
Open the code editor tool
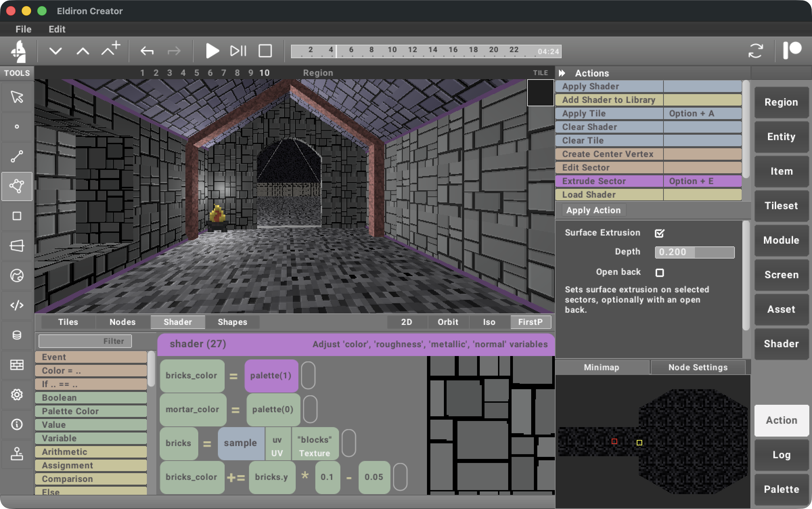(x=17, y=305)
